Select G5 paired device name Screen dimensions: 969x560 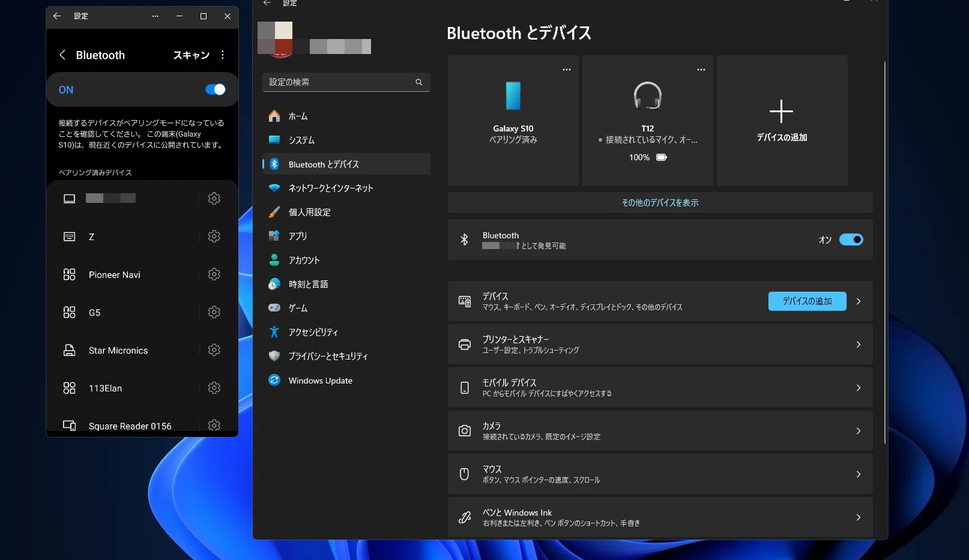click(94, 313)
